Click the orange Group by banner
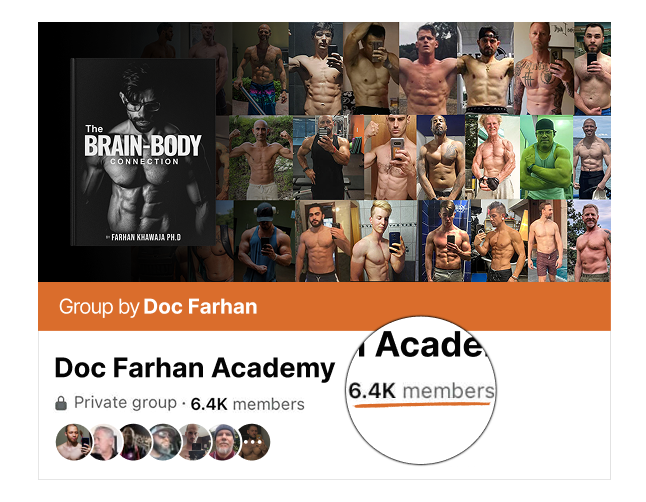Image resolution: width=646 pixels, height=502 pixels. coord(324,306)
